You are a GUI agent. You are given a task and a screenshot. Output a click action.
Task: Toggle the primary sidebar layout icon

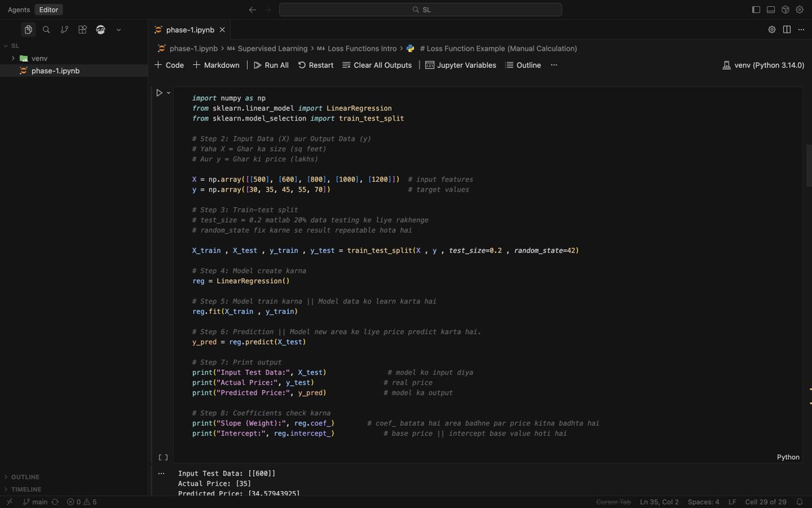click(x=757, y=9)
